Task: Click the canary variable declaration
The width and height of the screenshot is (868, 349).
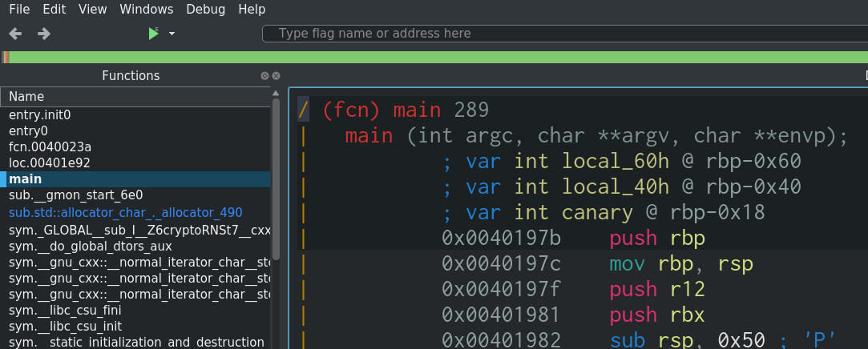Action: click(604, 213)
